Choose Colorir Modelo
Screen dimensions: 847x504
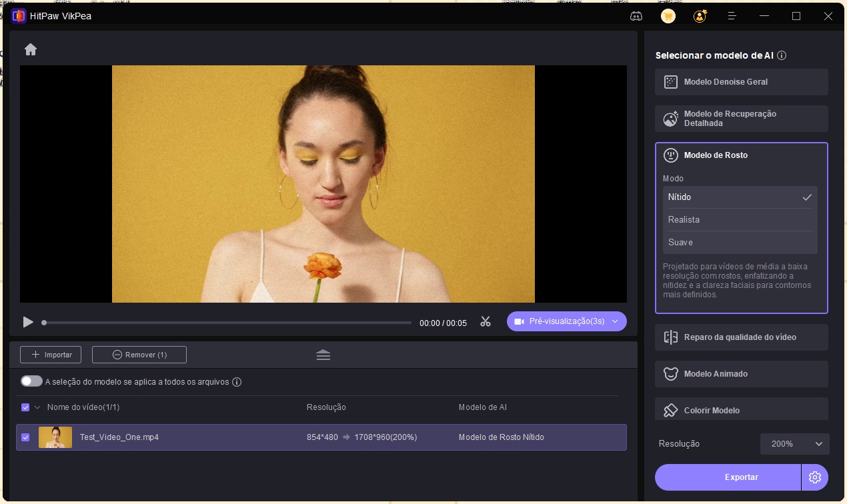pyautogui.click(x=742, y=409)
